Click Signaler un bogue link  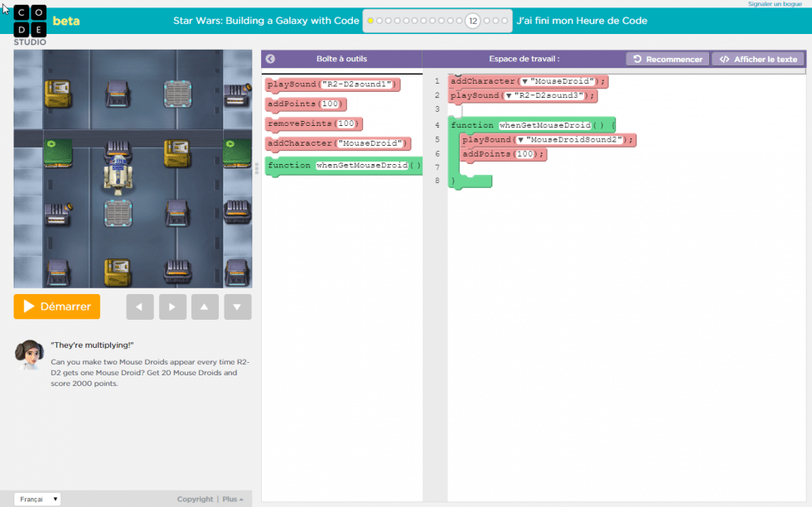click(774, 3)
